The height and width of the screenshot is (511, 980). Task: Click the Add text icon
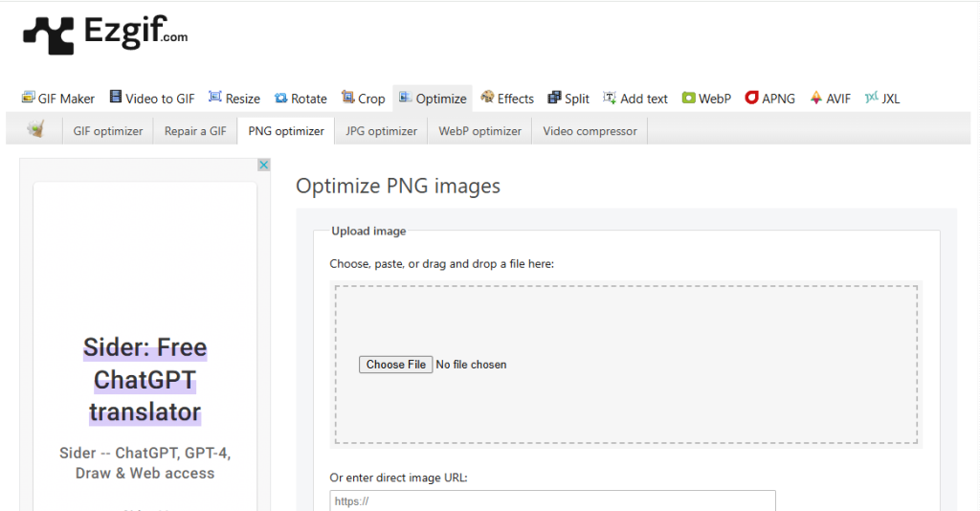610,98
